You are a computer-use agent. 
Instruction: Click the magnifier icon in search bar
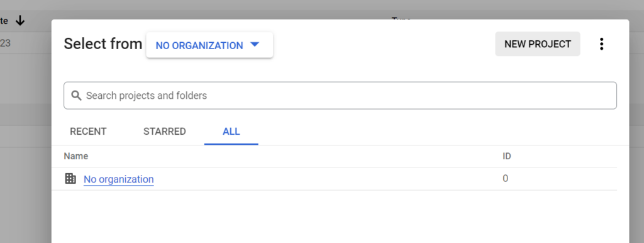(x=76, y=96)
